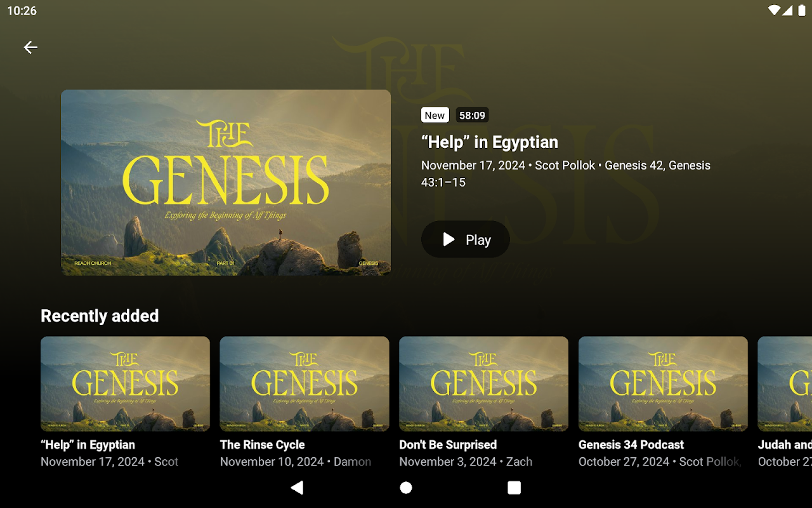The width and height of the screenshot is (812, 508).
Task: Tap the Android recents square button
Action: point(514,487)
